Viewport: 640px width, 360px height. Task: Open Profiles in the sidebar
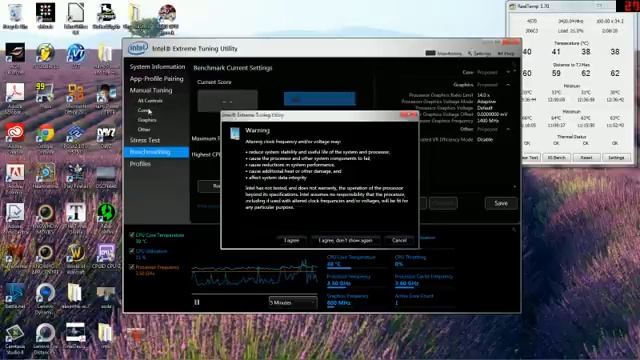pos(140,164)
